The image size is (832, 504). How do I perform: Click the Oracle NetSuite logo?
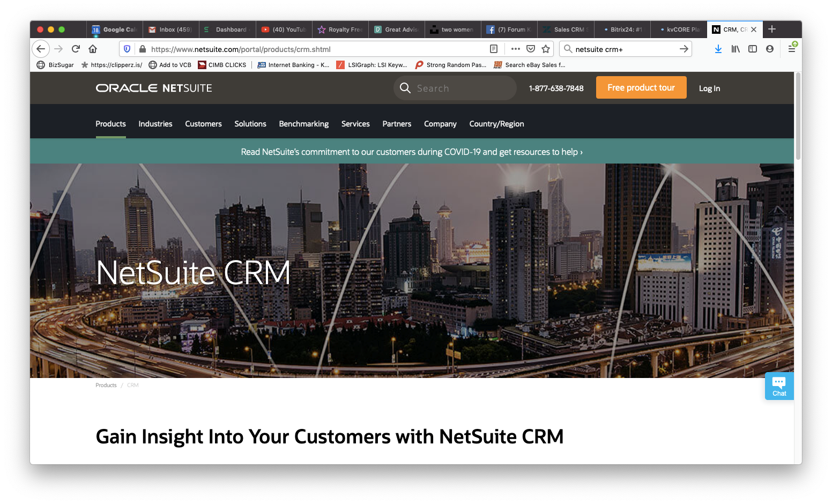[154, 88]
